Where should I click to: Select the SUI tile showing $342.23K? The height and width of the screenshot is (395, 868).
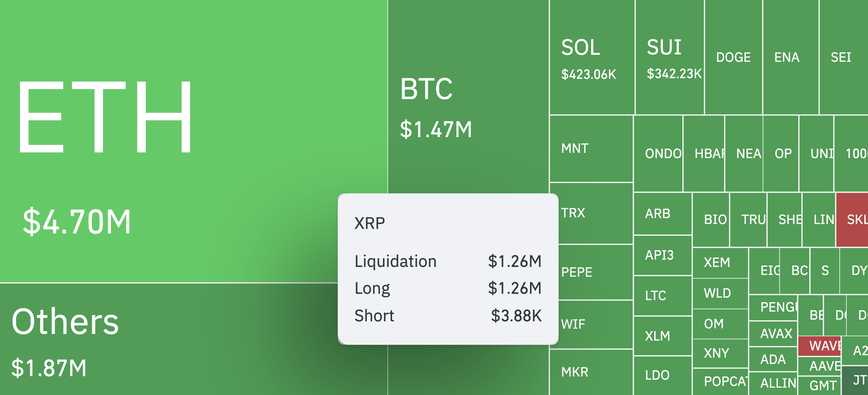click(x=669, y=58)
